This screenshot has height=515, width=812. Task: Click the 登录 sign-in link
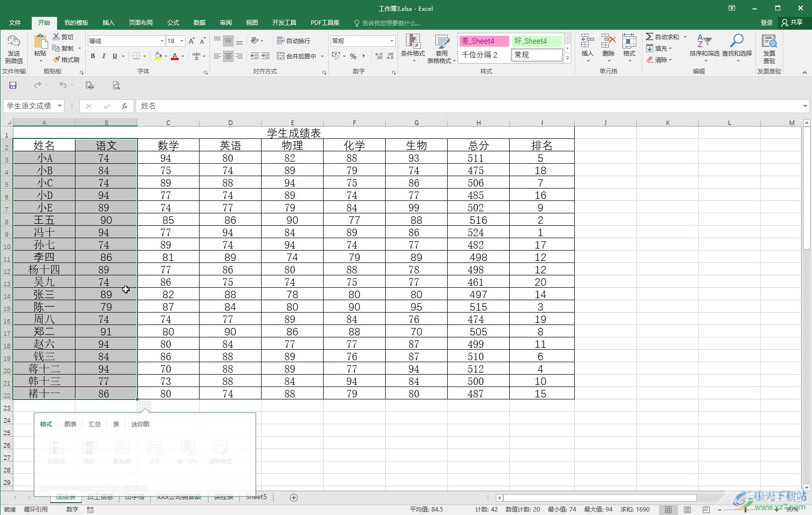point(767,23)
